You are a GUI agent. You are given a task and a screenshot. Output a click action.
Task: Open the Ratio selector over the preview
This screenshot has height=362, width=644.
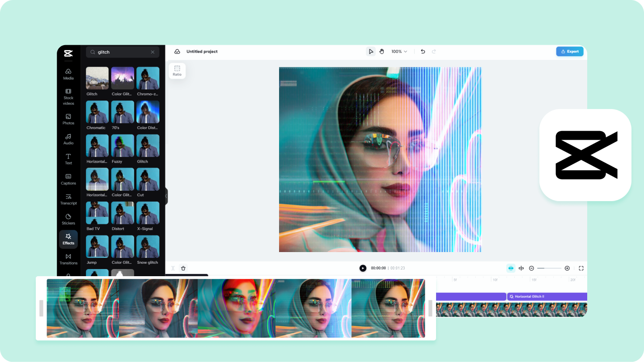pos(177,71)
